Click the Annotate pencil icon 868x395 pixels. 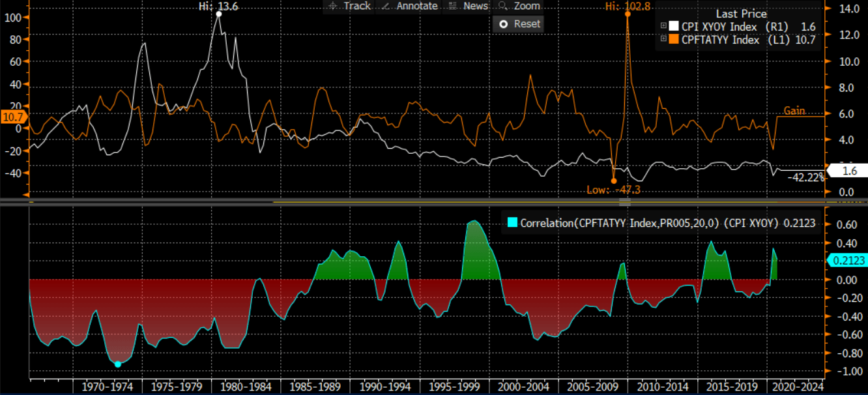pos(385,6)
